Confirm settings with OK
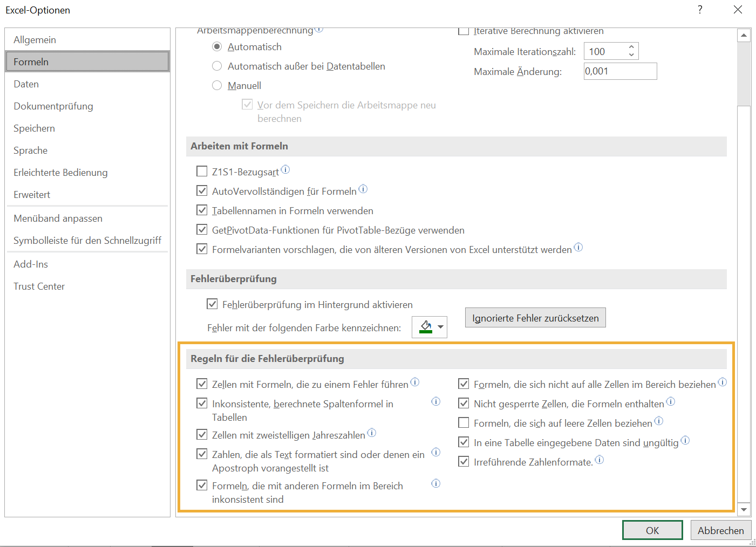 [x=652, y=530]
